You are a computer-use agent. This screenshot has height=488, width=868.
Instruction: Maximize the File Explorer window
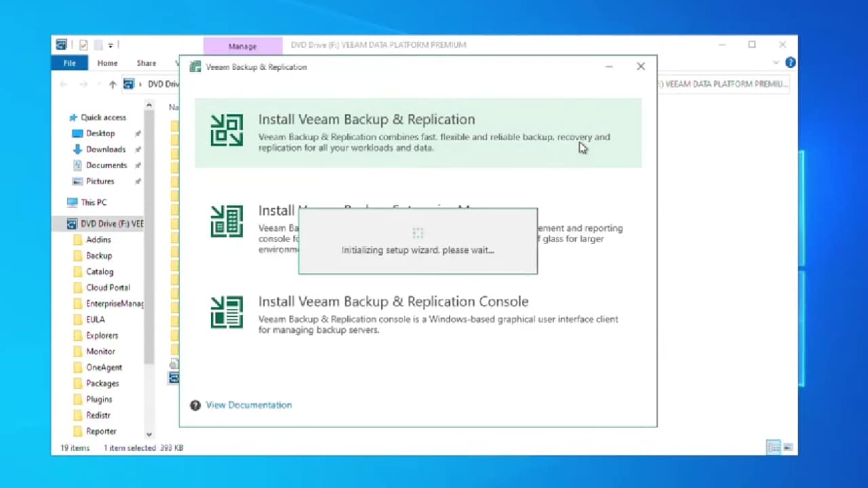(x=752, y=45)
